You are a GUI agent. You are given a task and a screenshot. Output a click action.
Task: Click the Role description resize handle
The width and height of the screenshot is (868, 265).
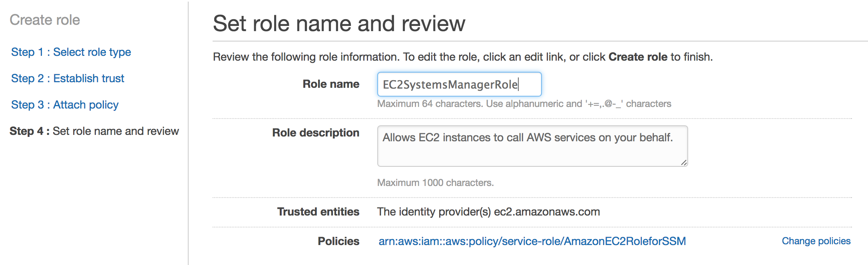[x=683, y=162]
